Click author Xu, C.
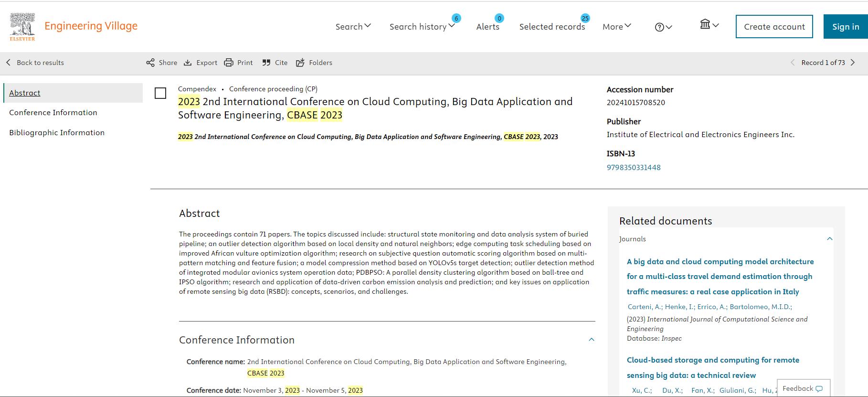Screen dimensions: 868x397 (642, 390)
